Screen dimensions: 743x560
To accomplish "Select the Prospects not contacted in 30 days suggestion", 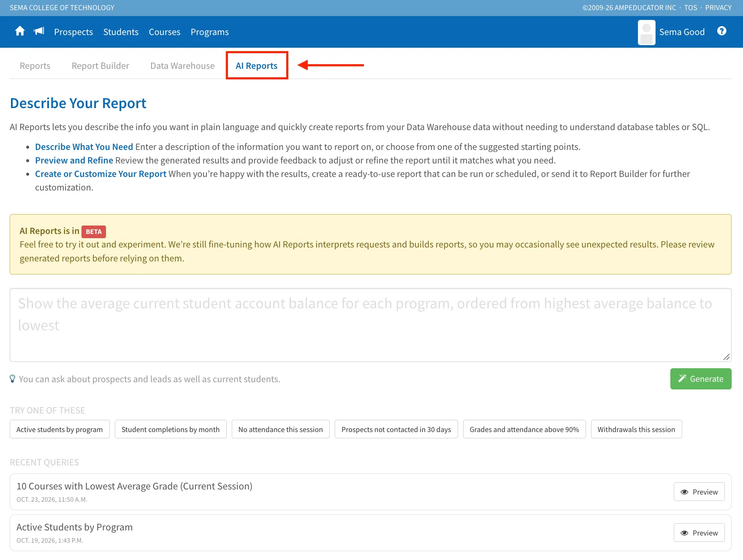I will (396, 430).
